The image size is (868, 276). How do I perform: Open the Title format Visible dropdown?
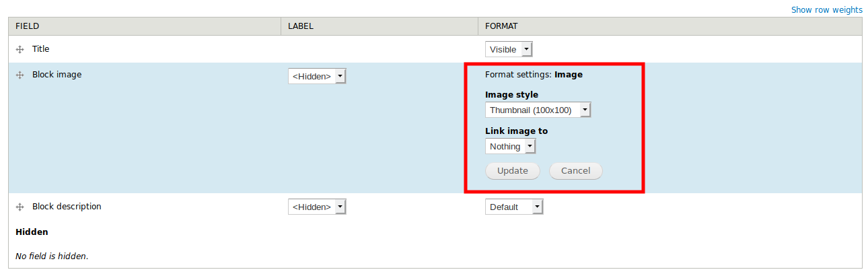509,49
